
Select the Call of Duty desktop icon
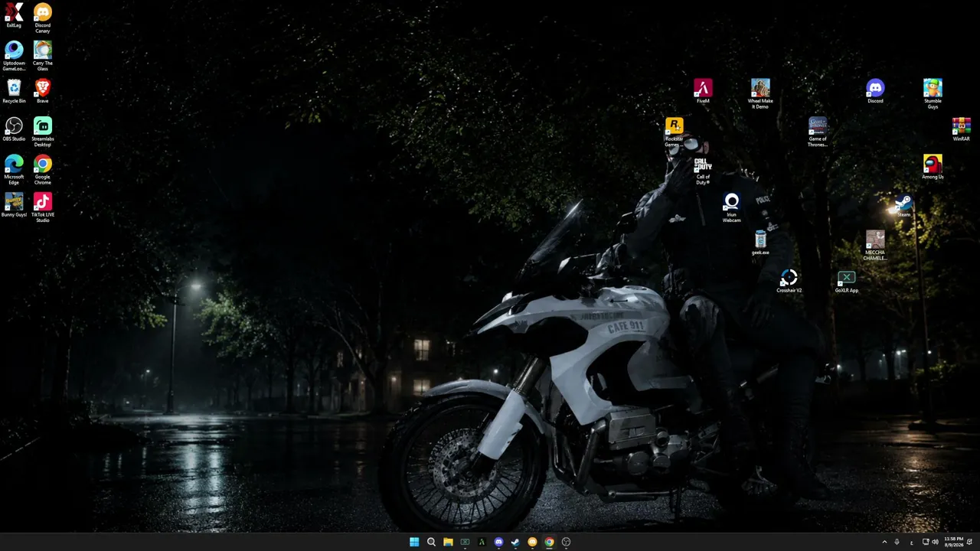[703, 170]
